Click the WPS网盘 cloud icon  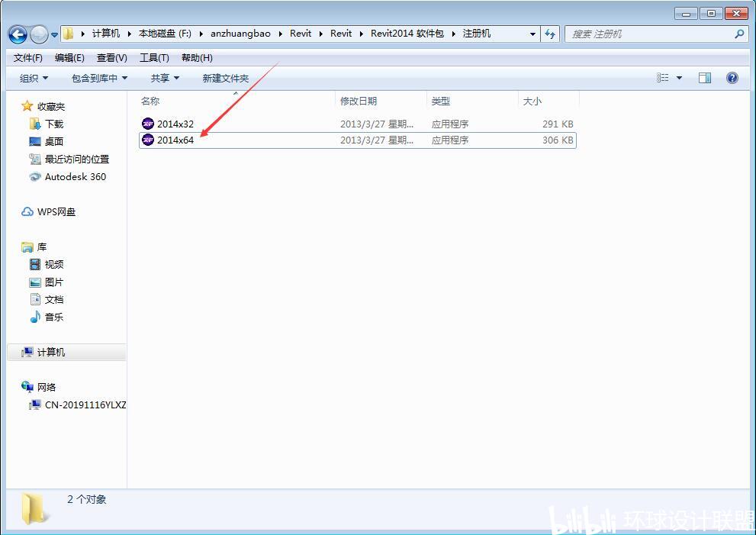[x=27, y=211]
